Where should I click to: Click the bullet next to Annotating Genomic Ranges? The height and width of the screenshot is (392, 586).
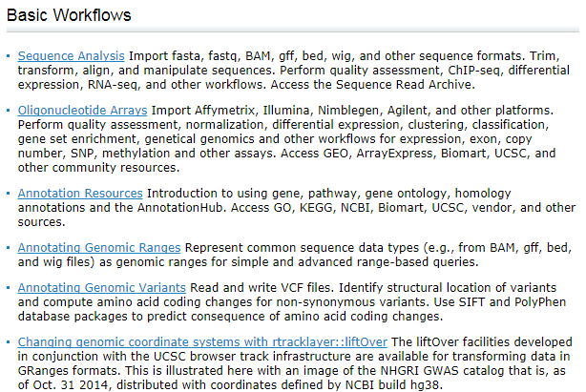9,248
